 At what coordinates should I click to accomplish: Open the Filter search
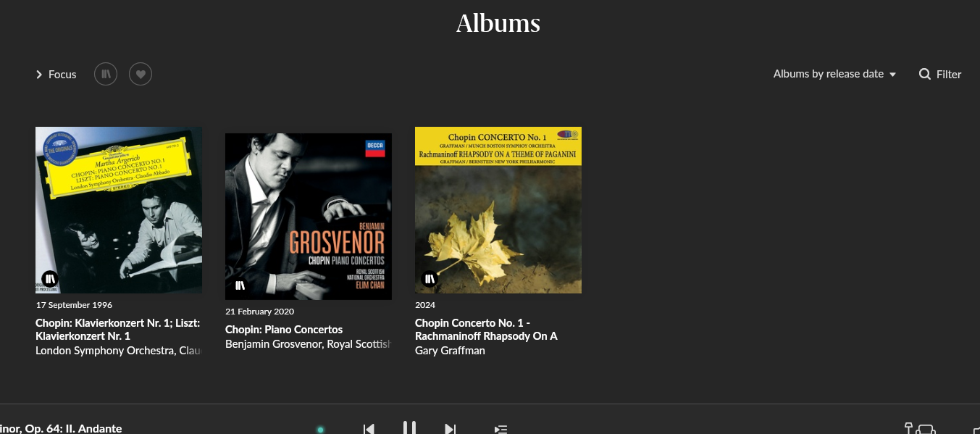(940, 74)
